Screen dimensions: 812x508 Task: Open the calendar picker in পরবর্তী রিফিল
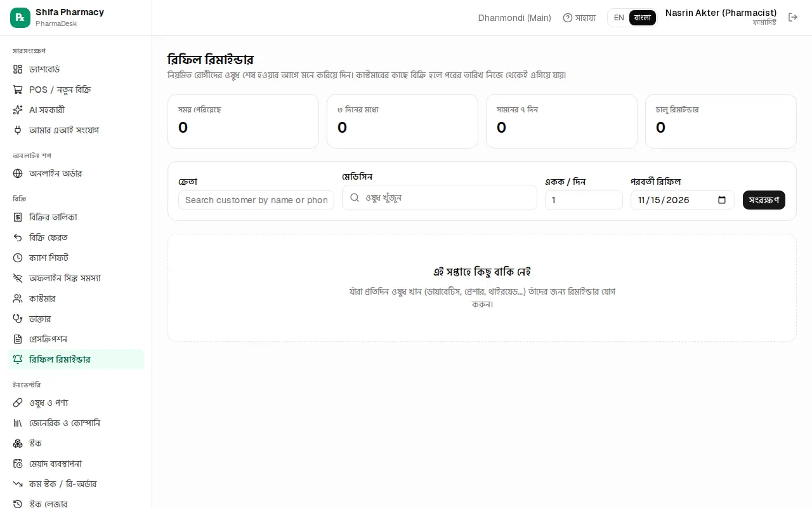pos(722,200)
